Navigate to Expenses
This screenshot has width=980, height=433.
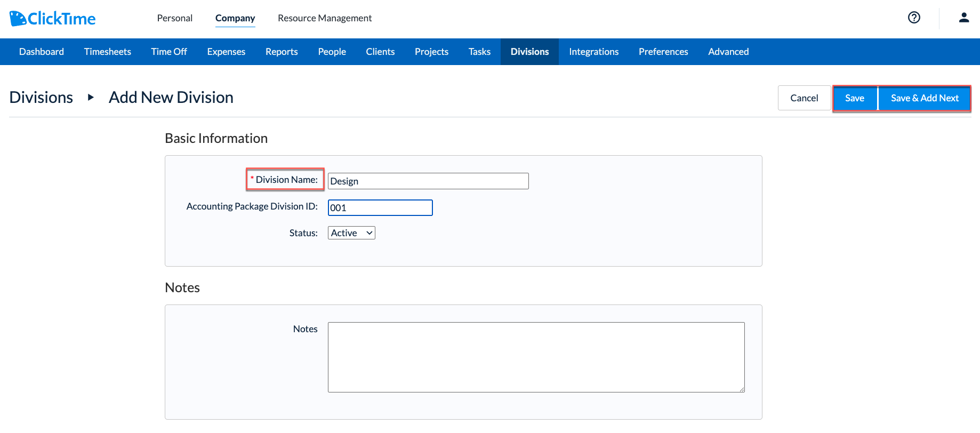pos(226,52)
